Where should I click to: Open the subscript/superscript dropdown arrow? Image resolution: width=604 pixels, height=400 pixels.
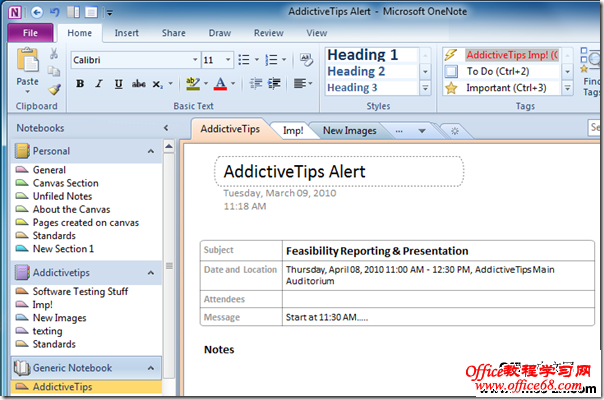pos(171,84)
